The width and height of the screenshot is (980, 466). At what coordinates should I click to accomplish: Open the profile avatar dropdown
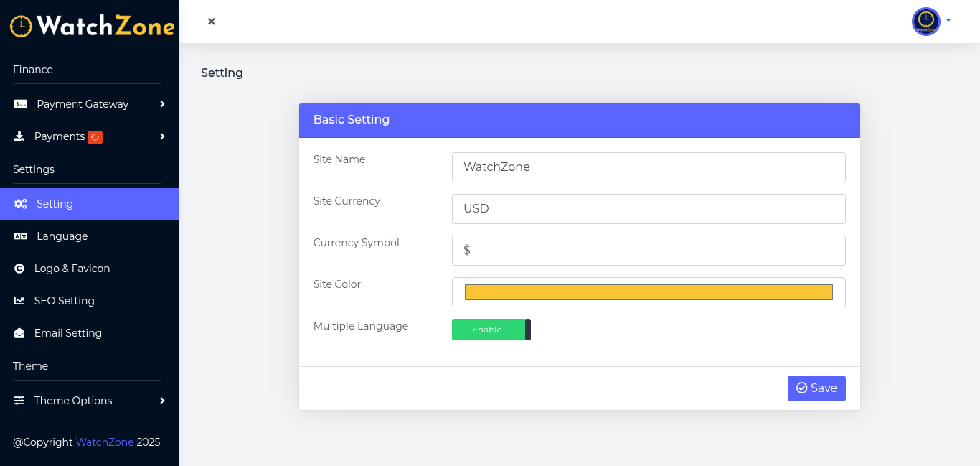coord(931,22)
